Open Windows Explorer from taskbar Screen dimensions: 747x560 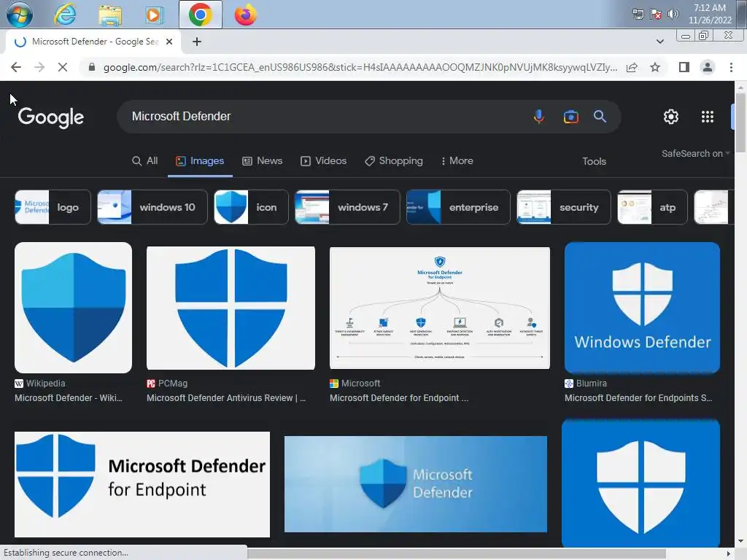pyautogui.click(x=110, y=15)
